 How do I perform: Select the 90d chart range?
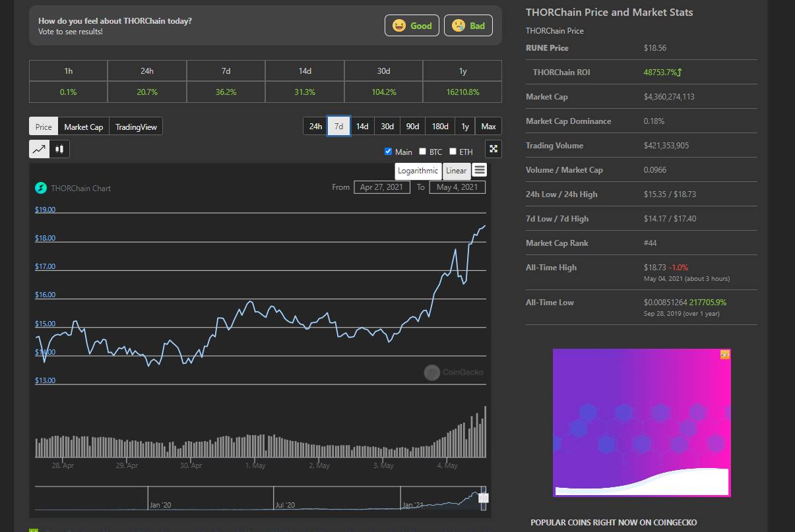[x=413, y=126]
